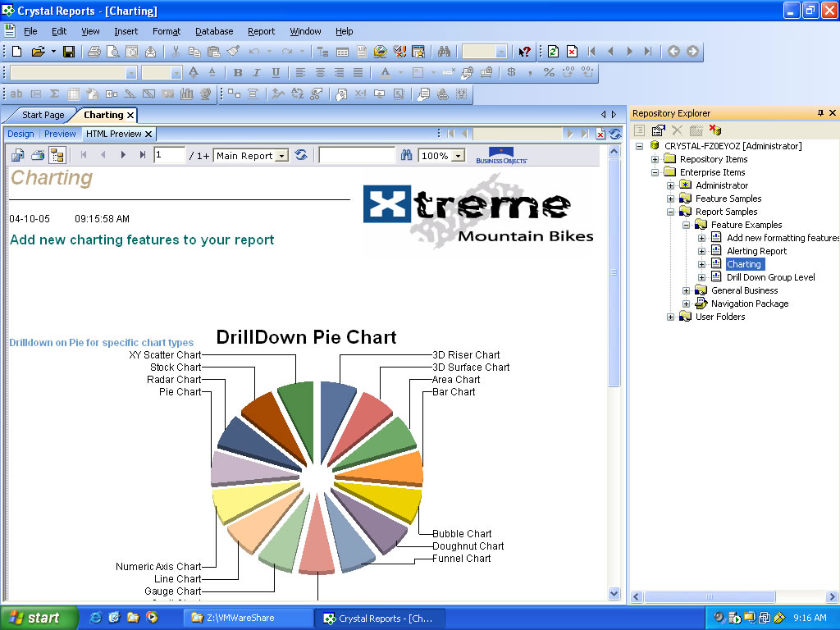The width and height of the screenshot is (840, 630).
Task: Open the Main Report dropdown
Action: tap(282, 156)
